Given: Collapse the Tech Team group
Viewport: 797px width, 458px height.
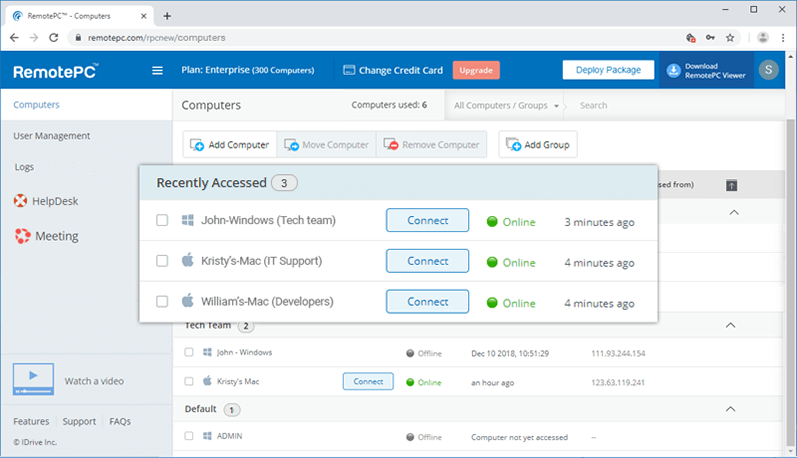Looking at the screenshot, I should tap(730, 325).
